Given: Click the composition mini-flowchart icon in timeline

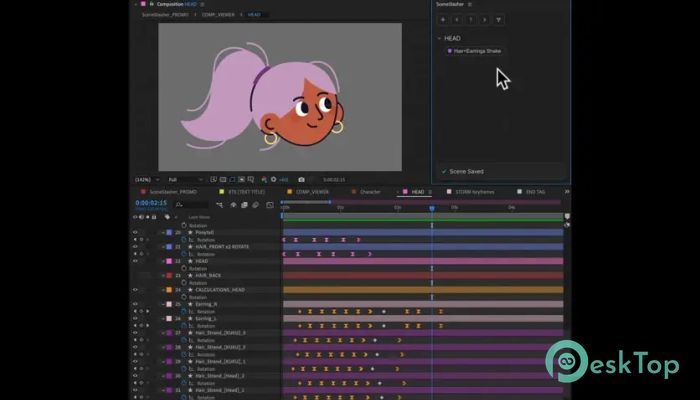Looking at the screenshot, I should [x=219, y=205].
